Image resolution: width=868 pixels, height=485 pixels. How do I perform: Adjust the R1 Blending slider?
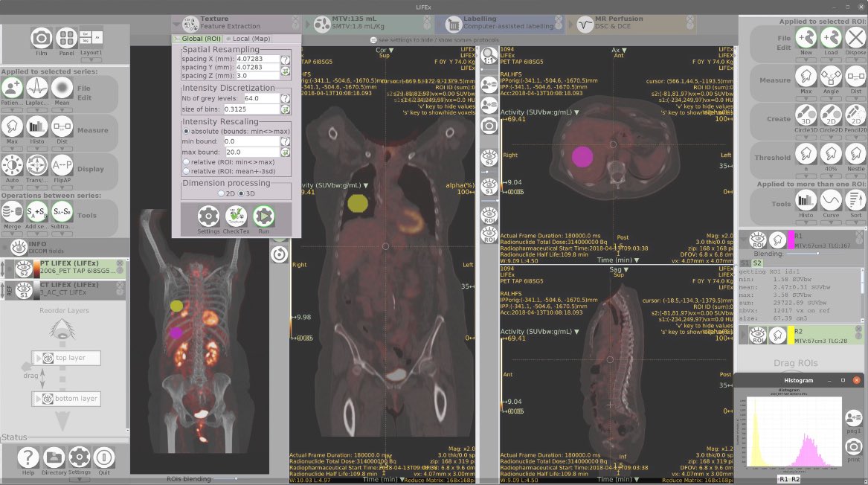point(817,254)
